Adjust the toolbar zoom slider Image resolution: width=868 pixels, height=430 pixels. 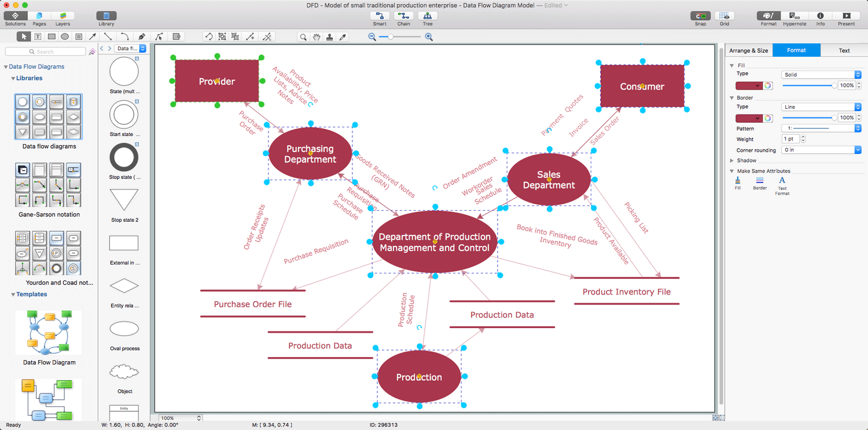400,36
